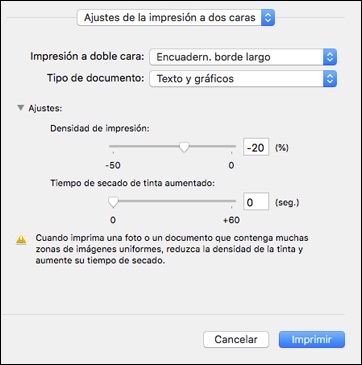Click the density percentage field showing -20
The width and height of the screenshot is (362, 365).
256,147
